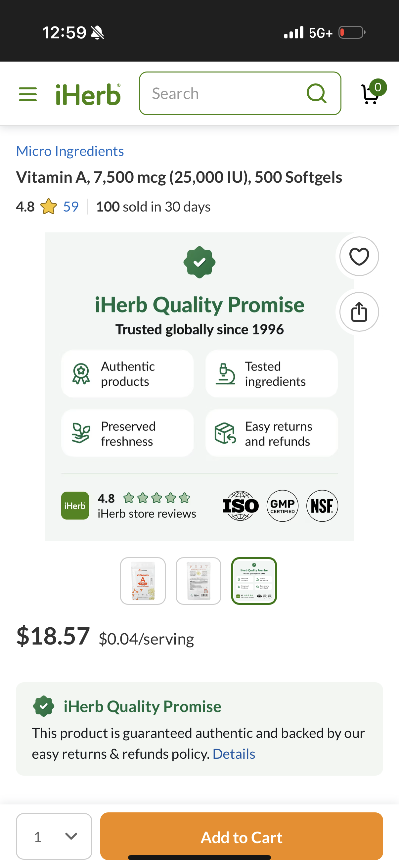View the 59 reviews
This screenshot has height=868, width=399.
[71, 207]
